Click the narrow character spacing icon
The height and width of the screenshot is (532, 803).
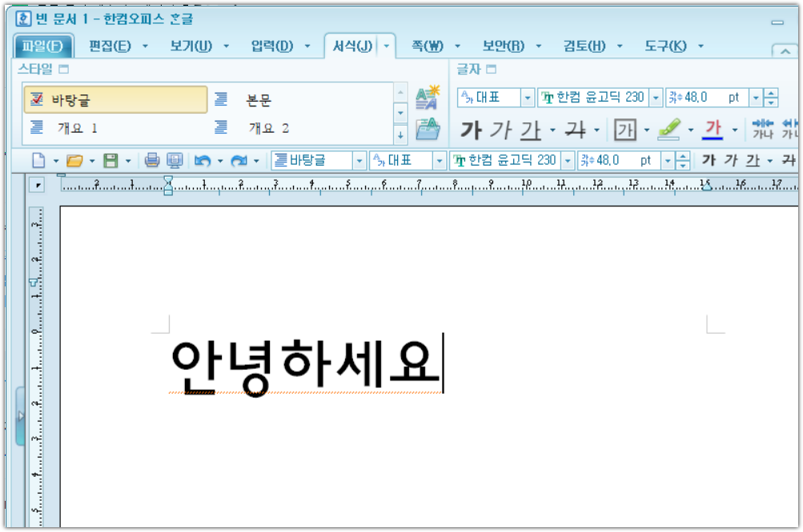[x=762, y=129]
